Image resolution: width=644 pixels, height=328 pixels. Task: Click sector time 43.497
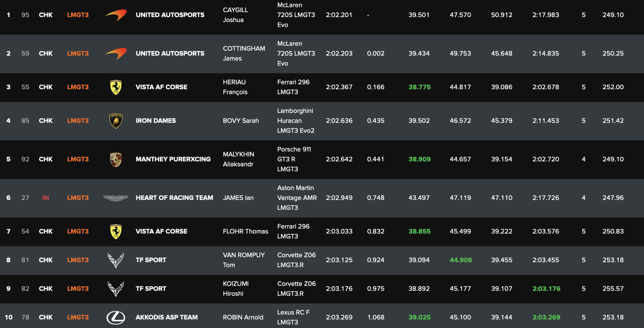419,198
